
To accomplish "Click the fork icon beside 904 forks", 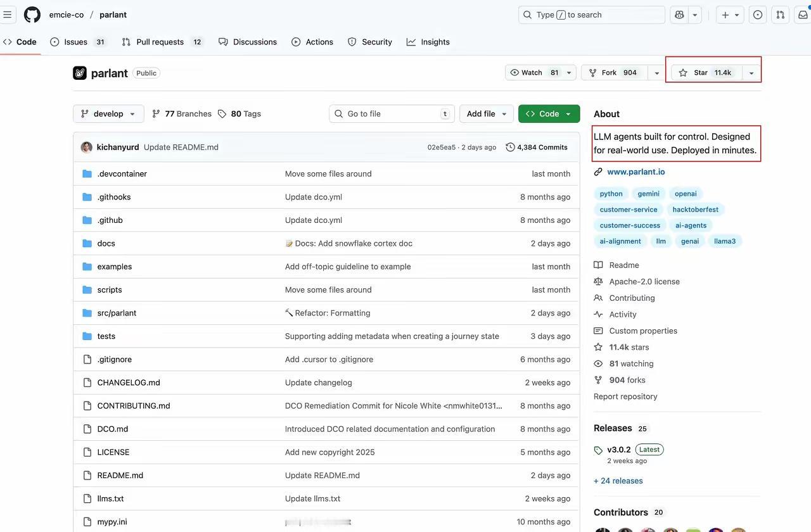I will click(598, 380).
